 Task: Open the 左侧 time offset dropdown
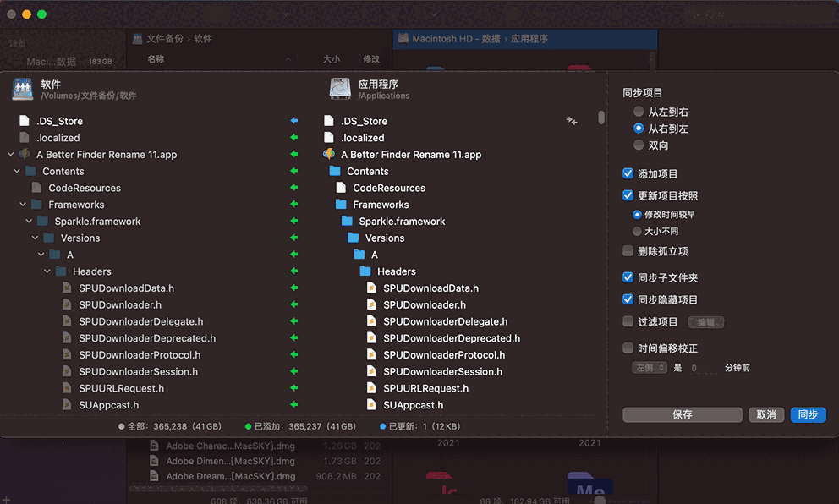pyautogui.click(x=650, y=368)
